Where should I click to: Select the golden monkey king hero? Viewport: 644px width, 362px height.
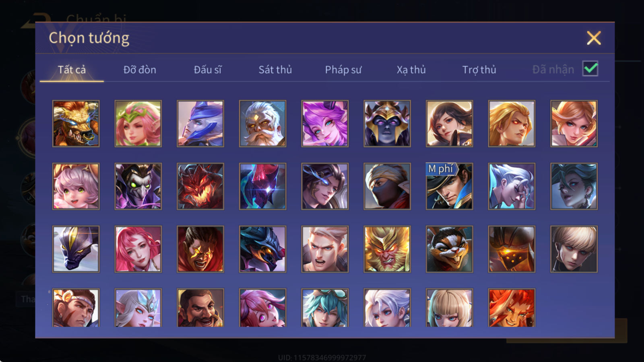387,249
